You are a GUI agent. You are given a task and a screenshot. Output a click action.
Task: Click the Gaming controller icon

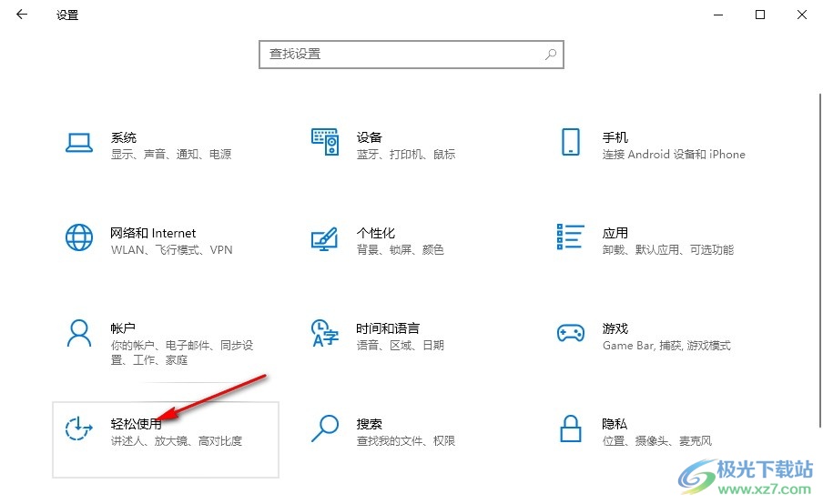pyautogui.click(x=571, y=333)
